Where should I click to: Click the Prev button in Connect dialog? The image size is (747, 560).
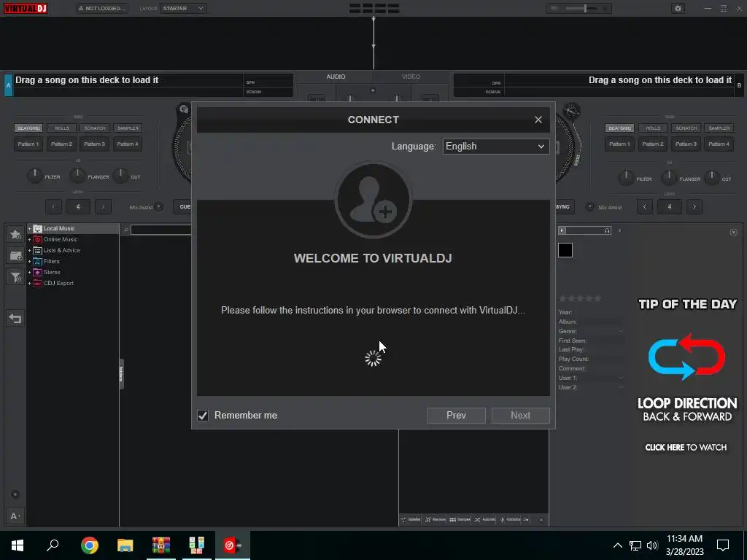tap(456, 415)
